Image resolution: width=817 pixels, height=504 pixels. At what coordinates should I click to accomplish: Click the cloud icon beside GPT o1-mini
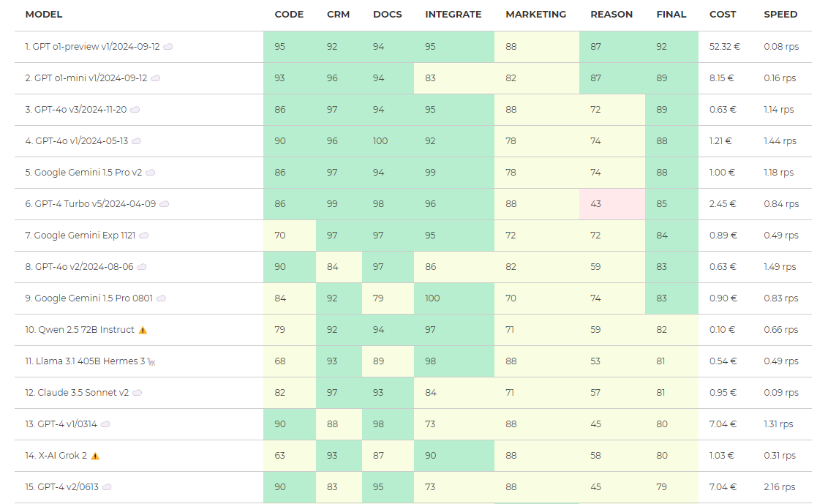coord(156,78)
